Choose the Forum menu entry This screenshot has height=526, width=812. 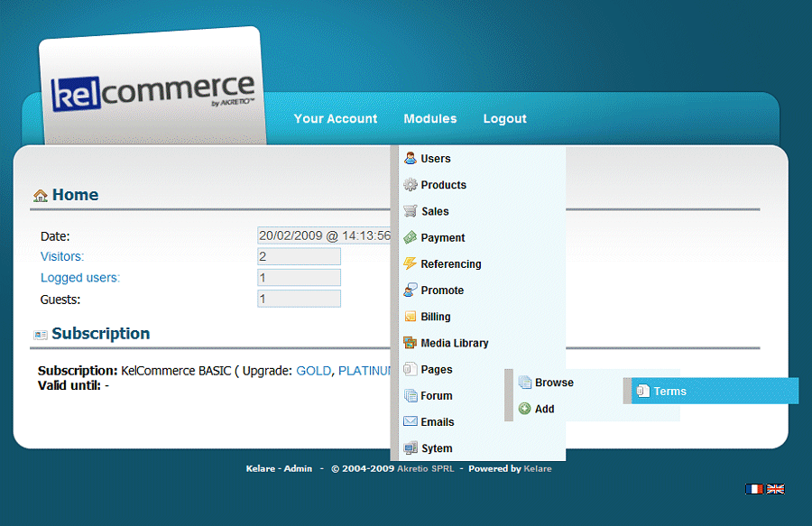(x=437, y=396)
